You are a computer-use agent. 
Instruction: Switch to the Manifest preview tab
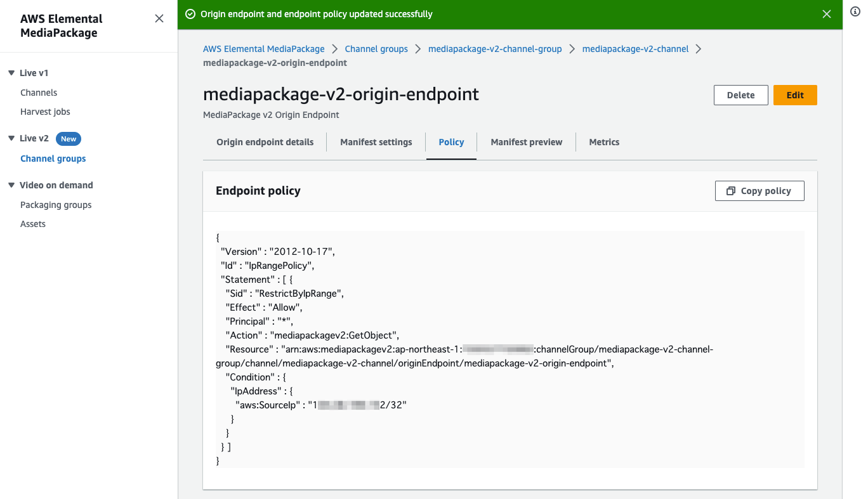coord(526,142)
